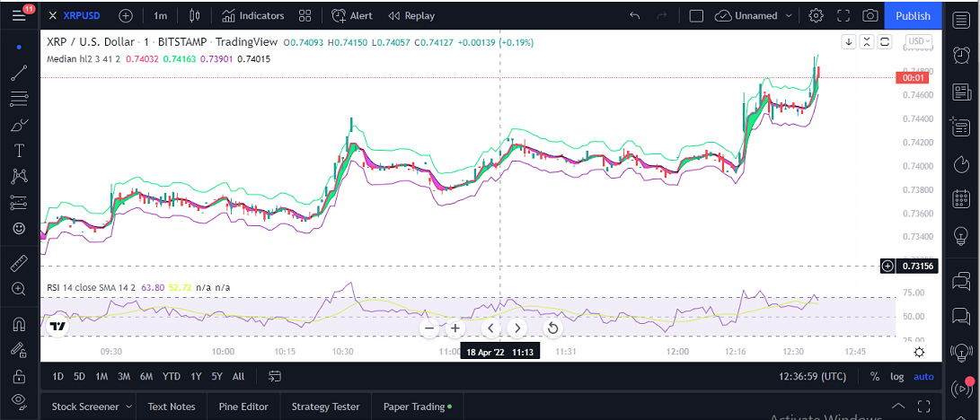Open data window panel
Screen dimensions: 980x420
(960, 128)
